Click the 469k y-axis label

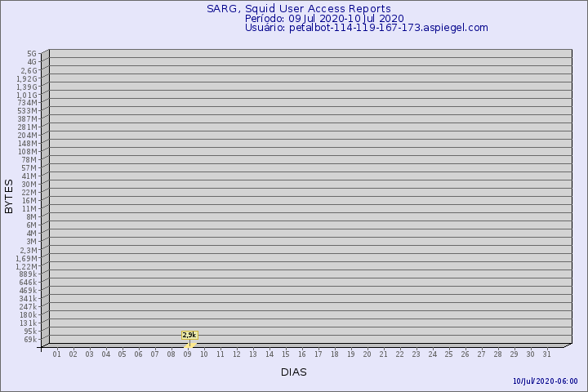(28, 291)
